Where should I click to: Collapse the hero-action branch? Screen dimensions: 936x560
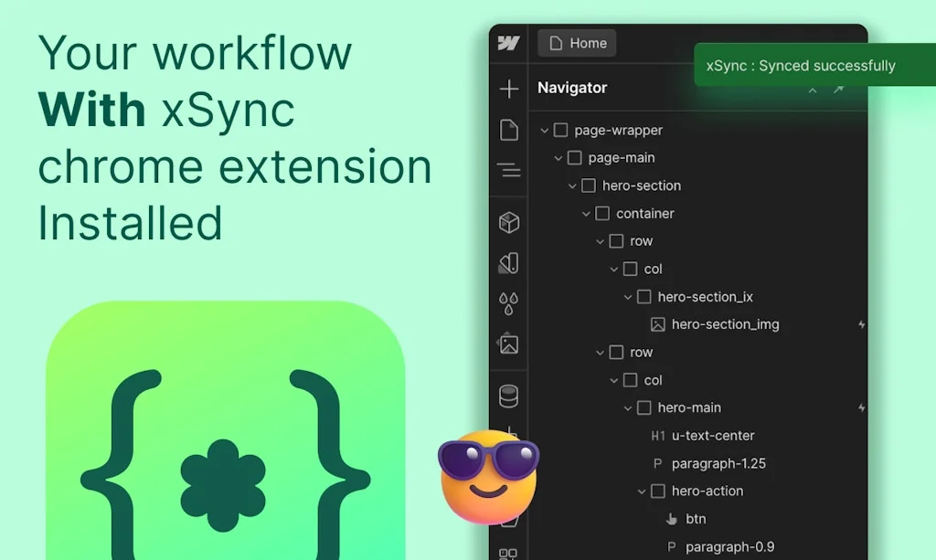pos(642,491)
